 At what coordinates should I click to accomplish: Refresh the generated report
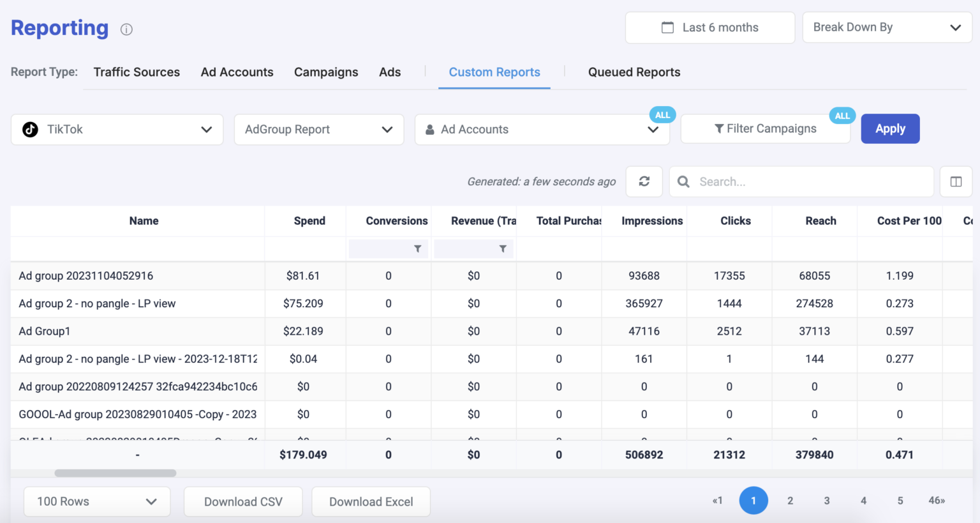[644, 181]
